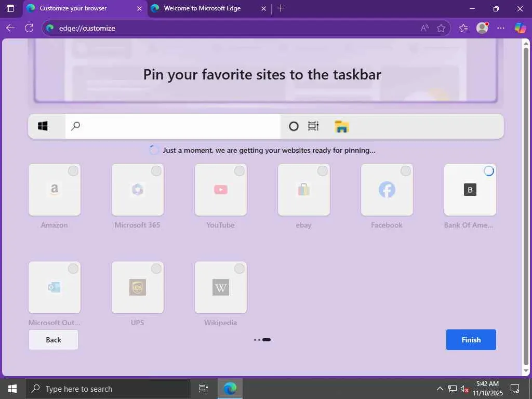
Task: Check the Amazon tile's selection circle
Action: click(73, 171)
